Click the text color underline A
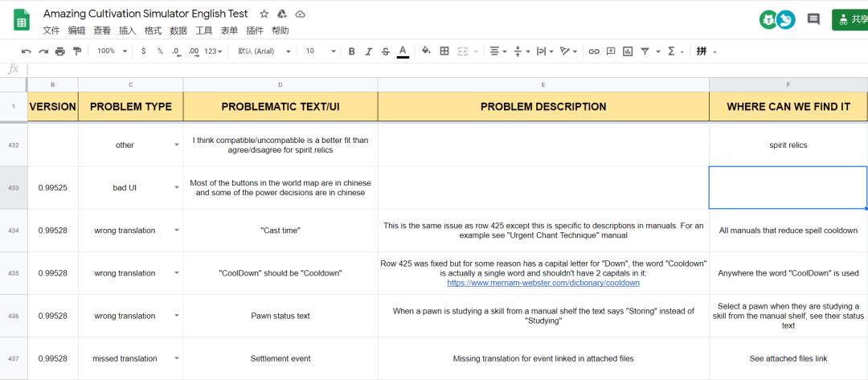Screen dimensions: 868x380 pos(403,51)
